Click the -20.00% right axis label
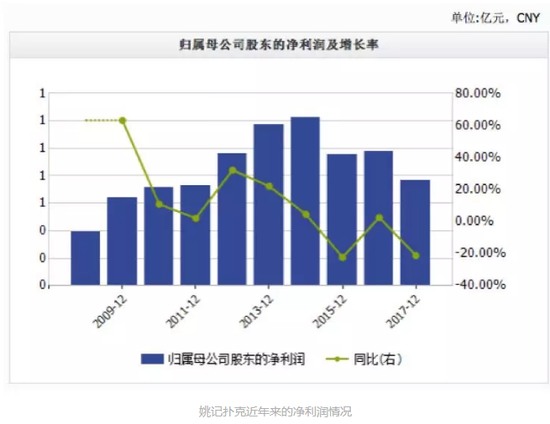550x424 pixels. click(x=481, y=253)
